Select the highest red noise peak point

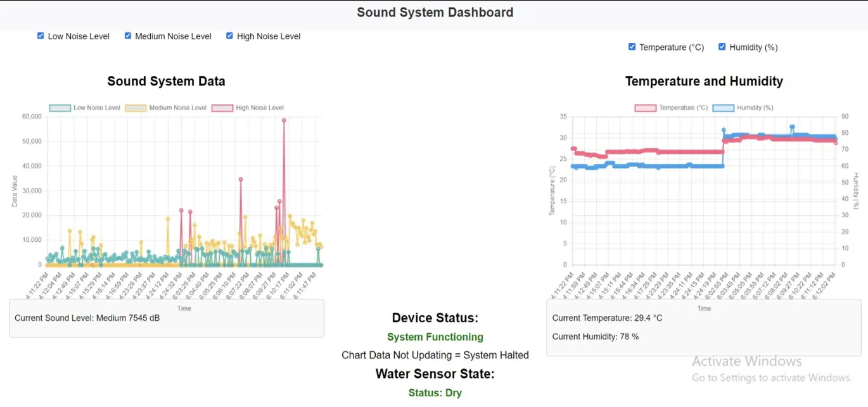284,120
